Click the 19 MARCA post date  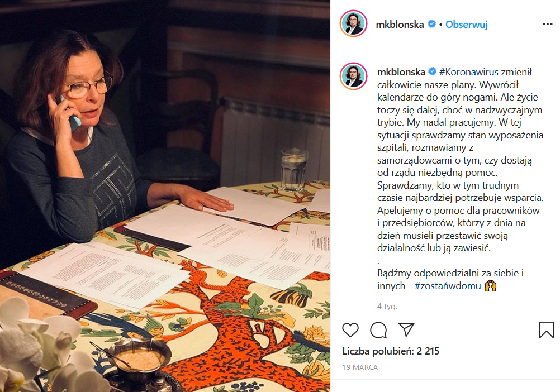(360, 367)
